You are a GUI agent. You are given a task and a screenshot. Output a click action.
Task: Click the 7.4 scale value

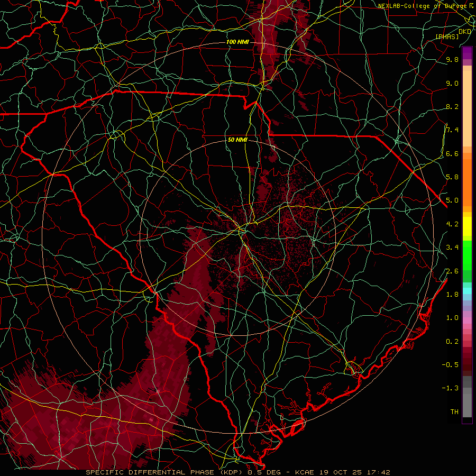[452, 130]
